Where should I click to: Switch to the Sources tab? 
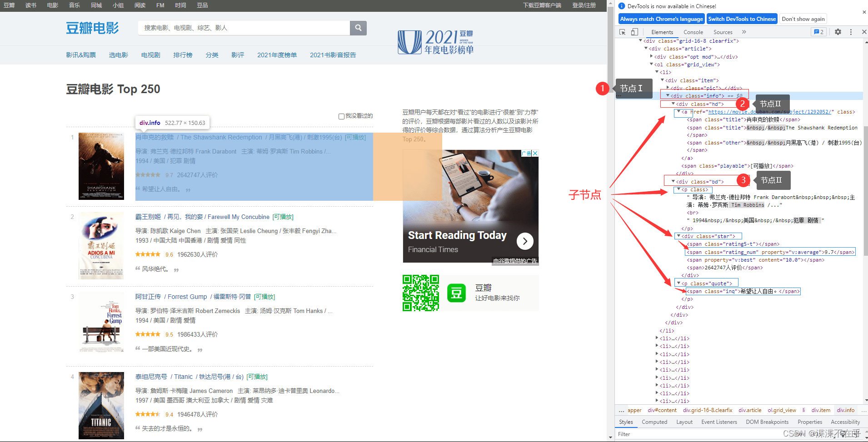723,32
